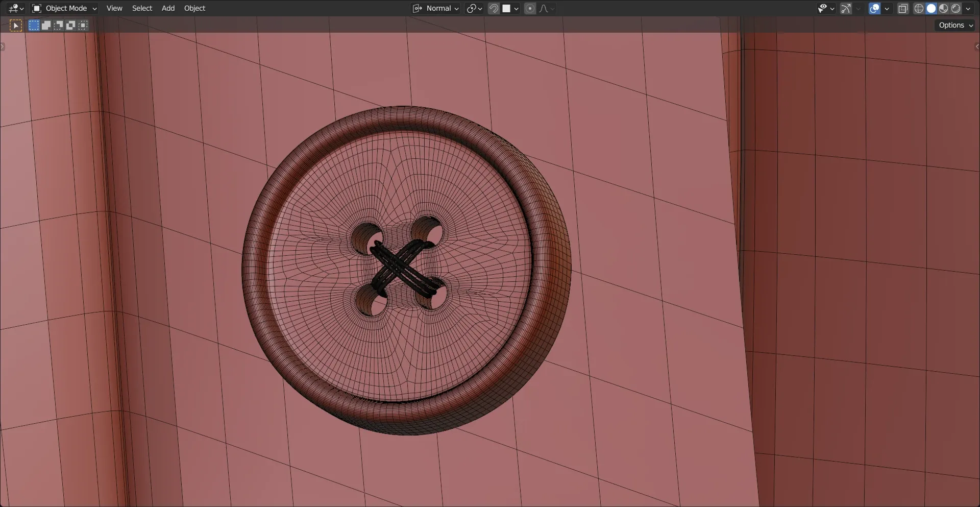Switch to Solid viewport shading

tap(931, 8)
